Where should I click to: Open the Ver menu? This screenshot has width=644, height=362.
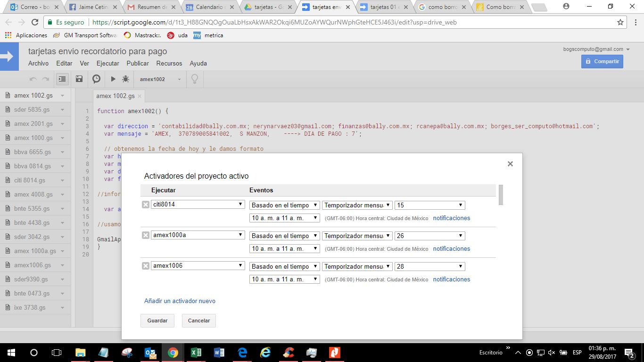84,63
